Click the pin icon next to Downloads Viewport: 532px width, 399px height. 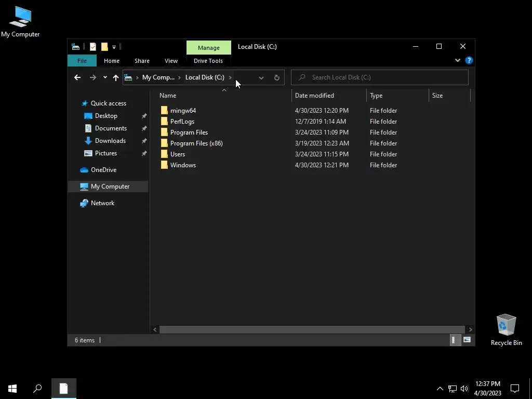click(x=144, y=141)
